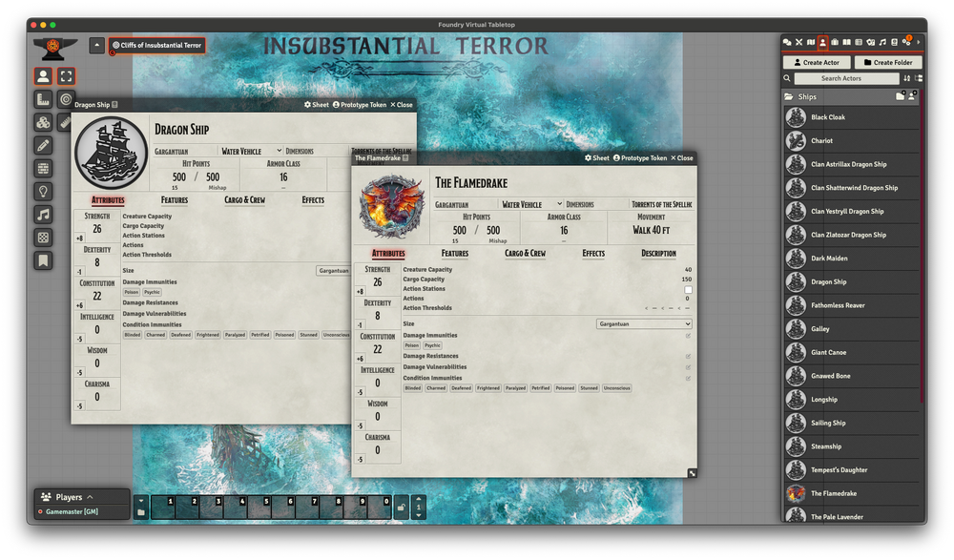
Task: Select the Measurement Controls ruler tool
Action: [x=43, y=99]
